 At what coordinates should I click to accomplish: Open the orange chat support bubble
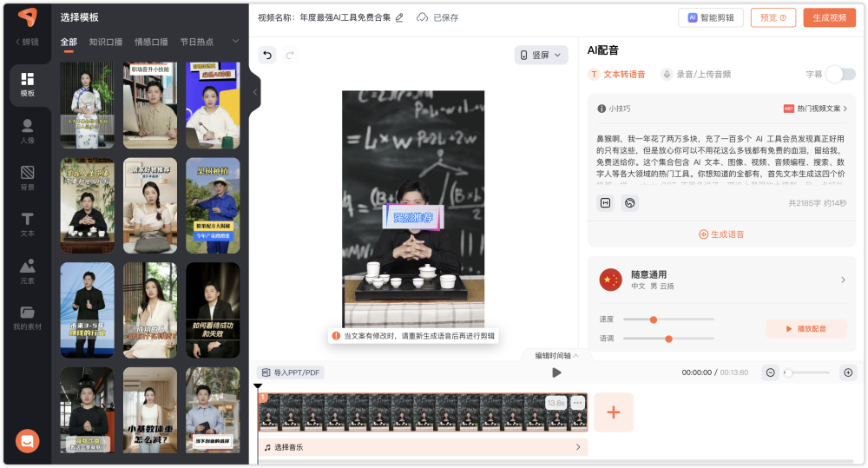27,441
